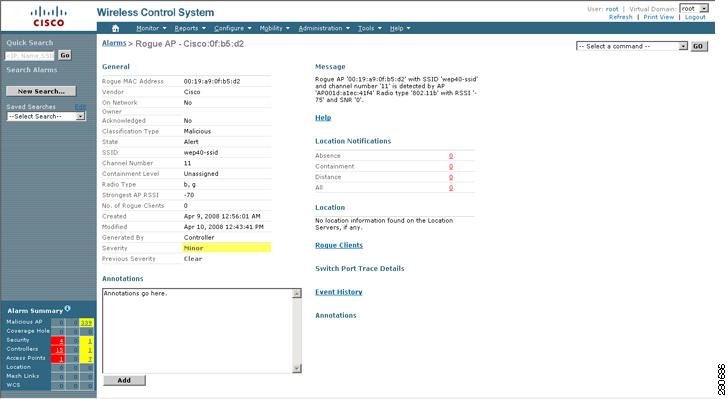
Task: Open the Monitor menu
Action: pos(151,28)
